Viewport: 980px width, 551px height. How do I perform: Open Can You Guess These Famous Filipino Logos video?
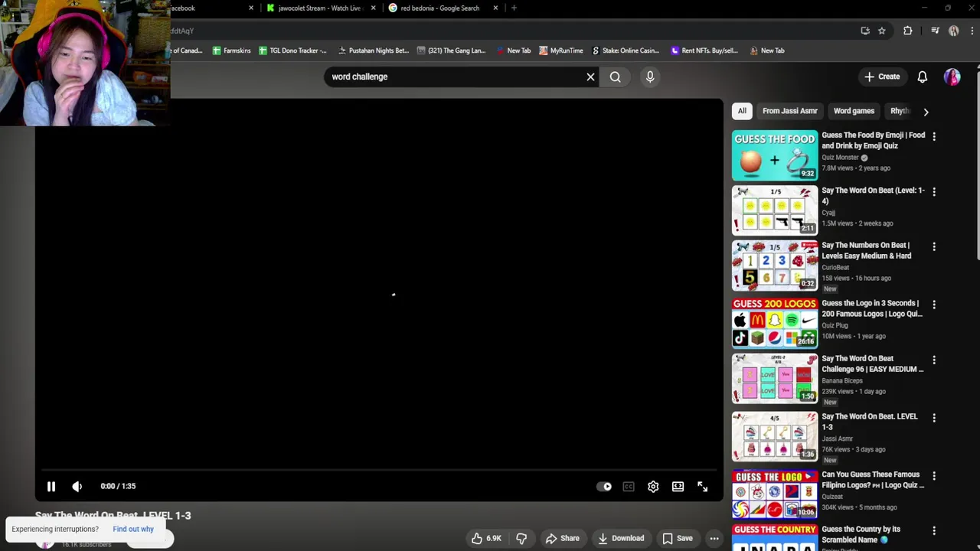click(872, 480)
